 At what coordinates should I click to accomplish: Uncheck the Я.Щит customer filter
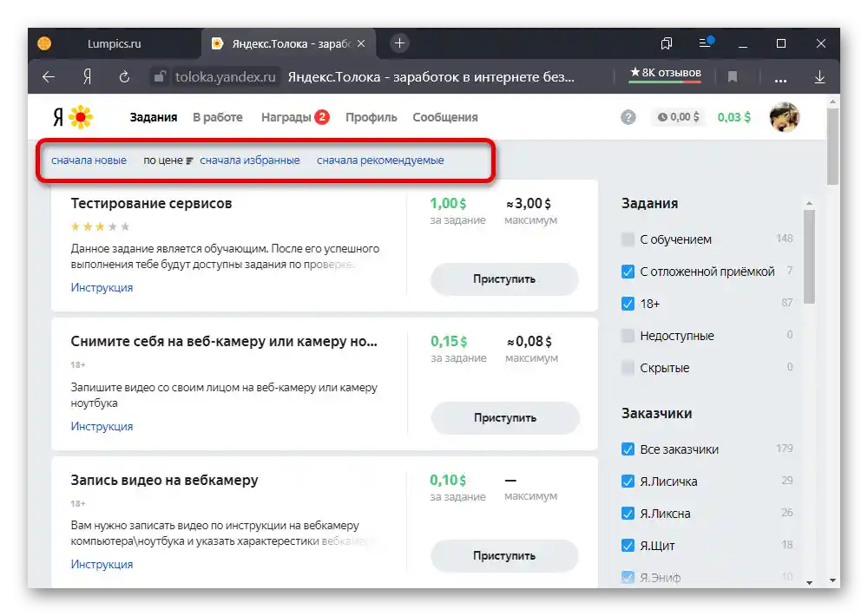coord(628,546)
